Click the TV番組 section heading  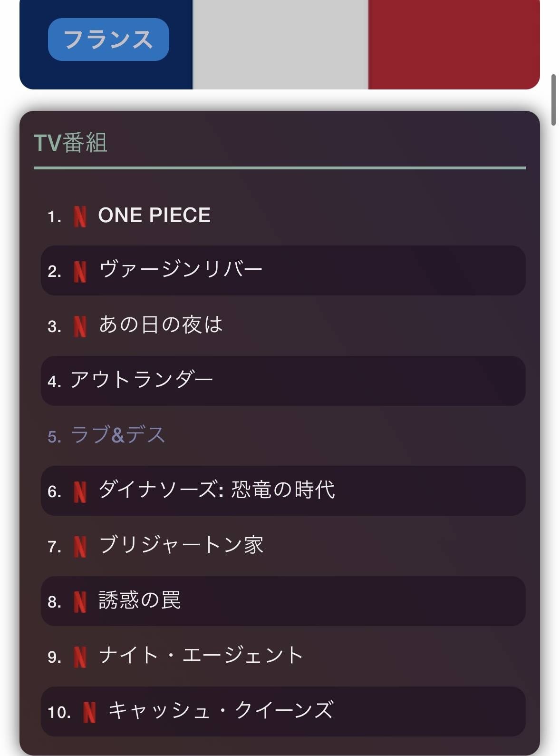coord(70,143)
